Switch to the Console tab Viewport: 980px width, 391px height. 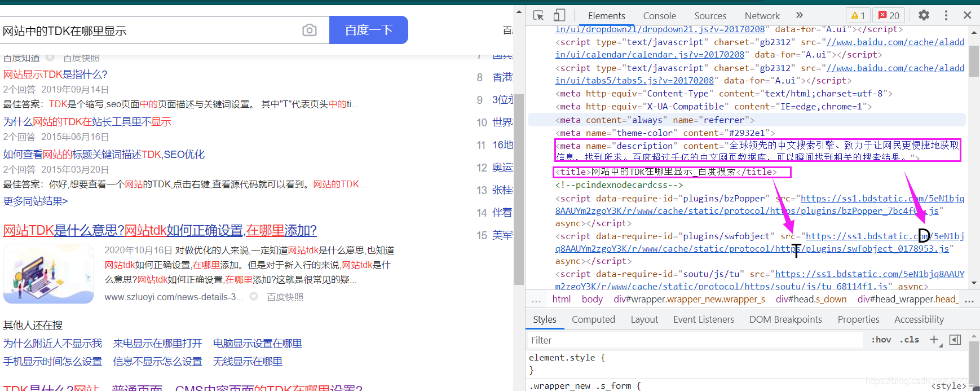tap(659, 16)
